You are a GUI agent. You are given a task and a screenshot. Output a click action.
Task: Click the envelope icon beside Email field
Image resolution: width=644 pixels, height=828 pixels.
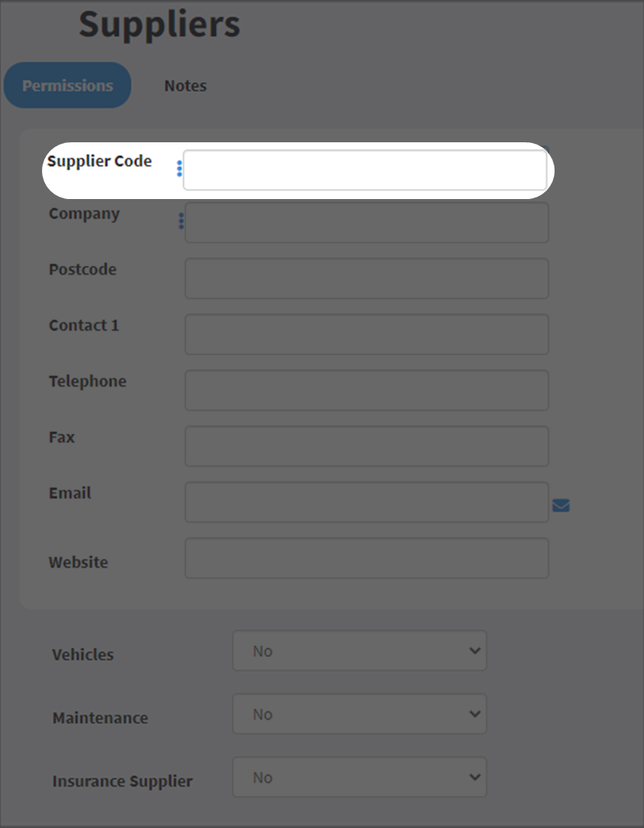click(x=561, y=505)
